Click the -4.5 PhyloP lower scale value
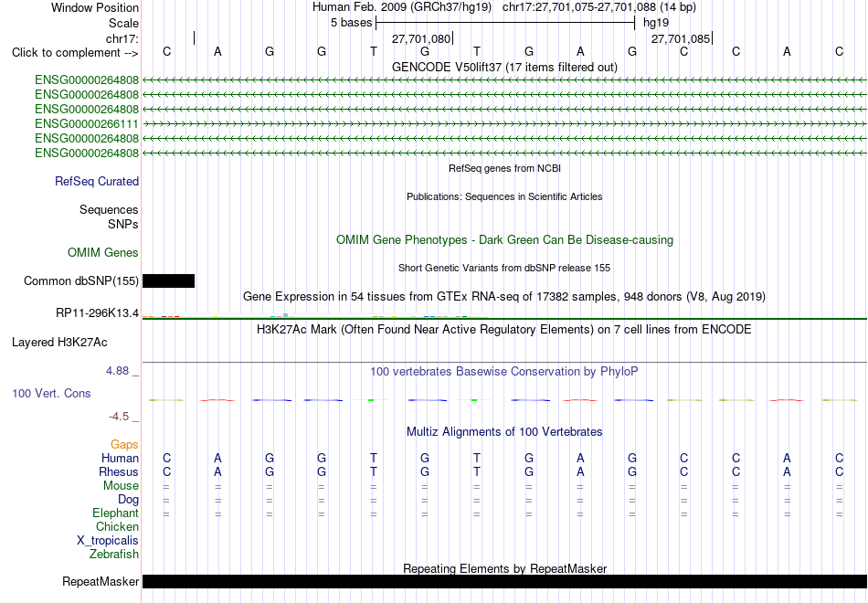Viewport: 868px width, 603px height. [119, 417]
